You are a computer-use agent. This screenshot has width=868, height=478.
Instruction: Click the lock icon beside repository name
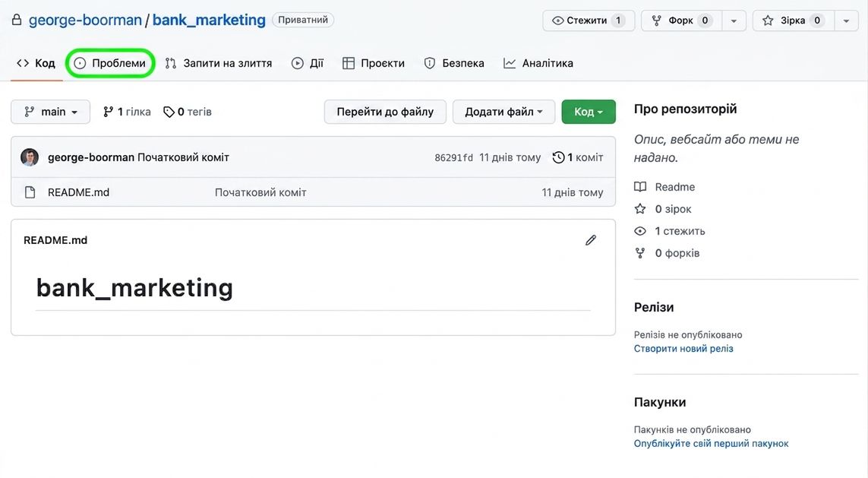pos(17,20)
